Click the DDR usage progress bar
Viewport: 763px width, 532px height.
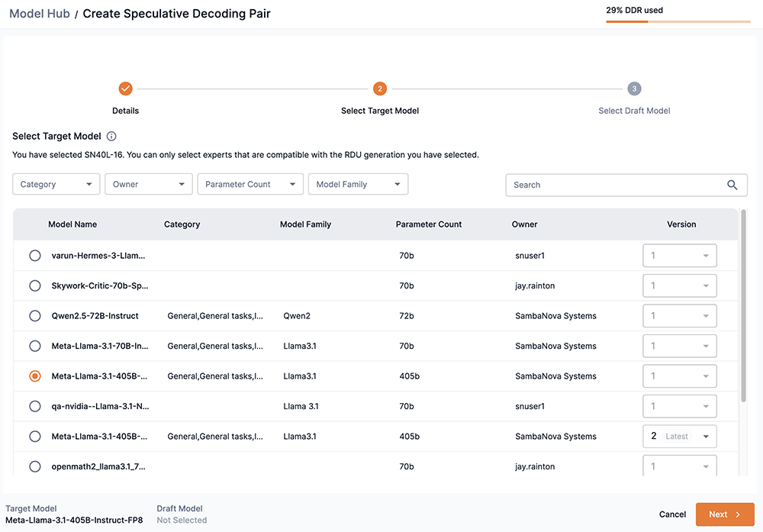678,21
